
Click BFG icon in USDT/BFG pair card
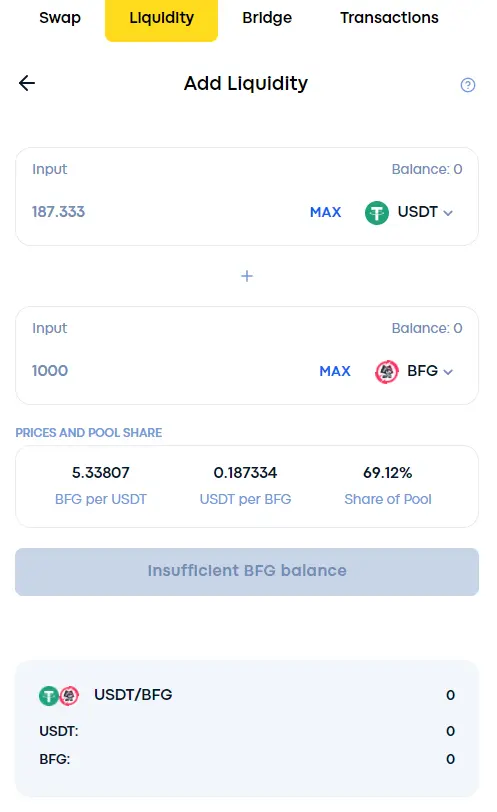pyautogui.click(x=69, y=695)
